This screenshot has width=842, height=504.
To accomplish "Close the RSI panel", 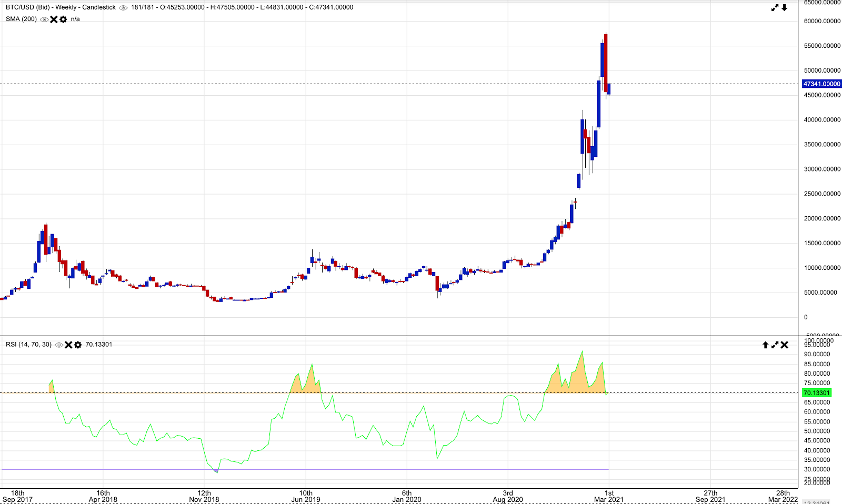I will 784,345.
